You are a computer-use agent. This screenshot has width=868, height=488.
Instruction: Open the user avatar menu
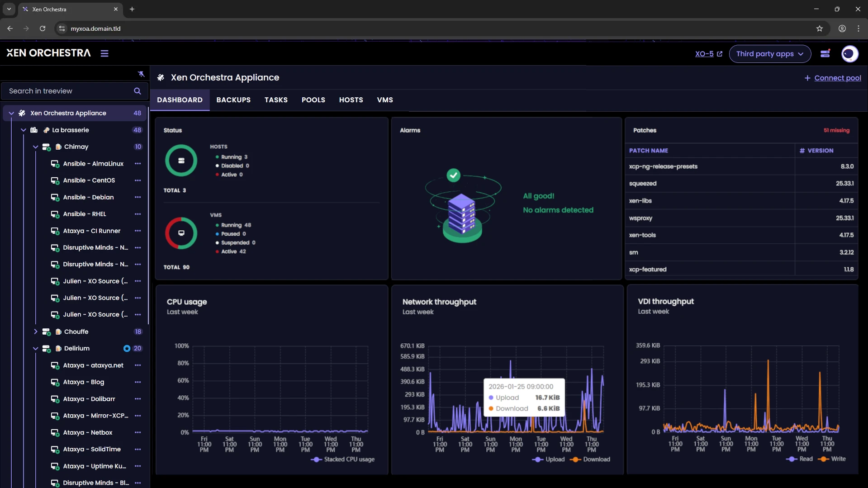click(850, 53)
